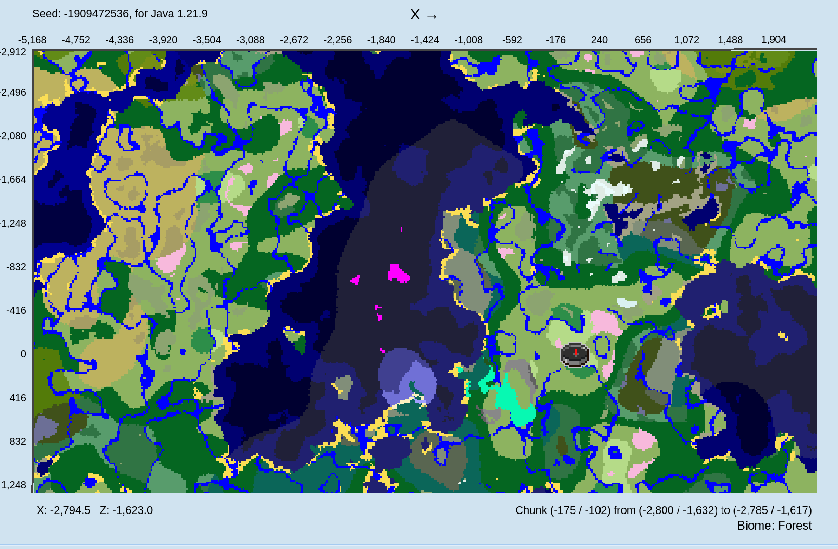The height and width of the screenshot is (549, 838).
Task: Click the 416 Z-axis tick label
Action: [x=18, y=398]
